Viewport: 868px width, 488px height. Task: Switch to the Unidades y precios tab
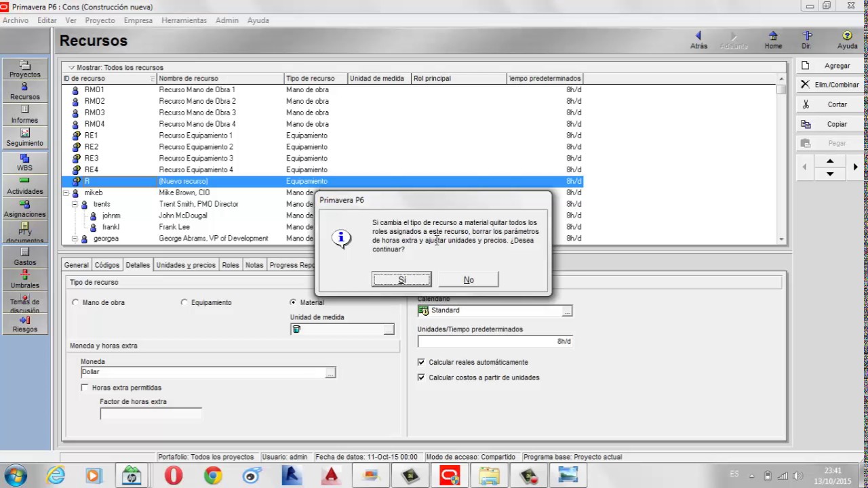coord(186,265)
